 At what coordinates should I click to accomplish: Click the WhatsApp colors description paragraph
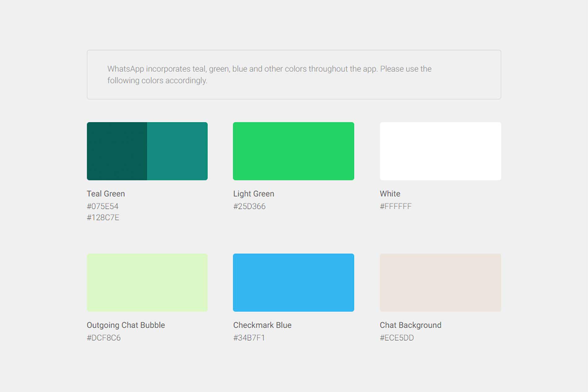270,75
